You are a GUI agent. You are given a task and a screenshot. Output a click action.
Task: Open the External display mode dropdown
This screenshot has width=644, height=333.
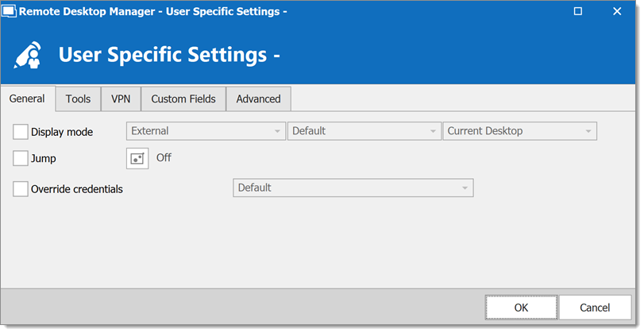pyautogui.click(x=206, y=131)
